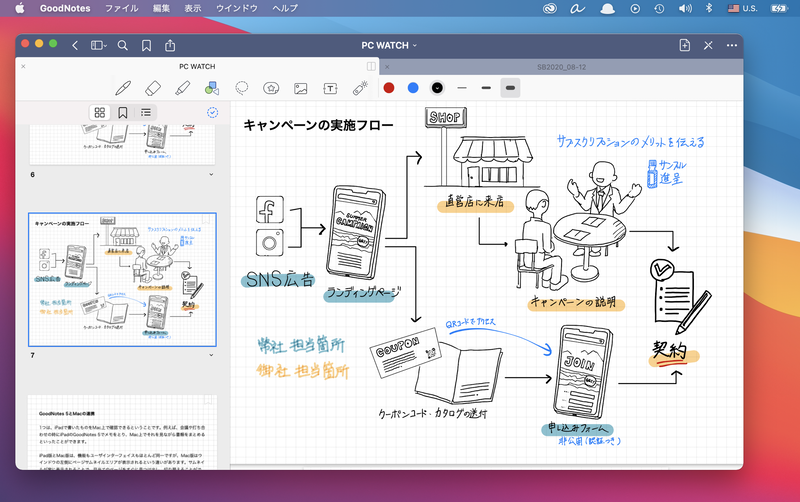Open the U.S. input source menu
This screenshot has height=502, width=800.
(x=743, y=8)
